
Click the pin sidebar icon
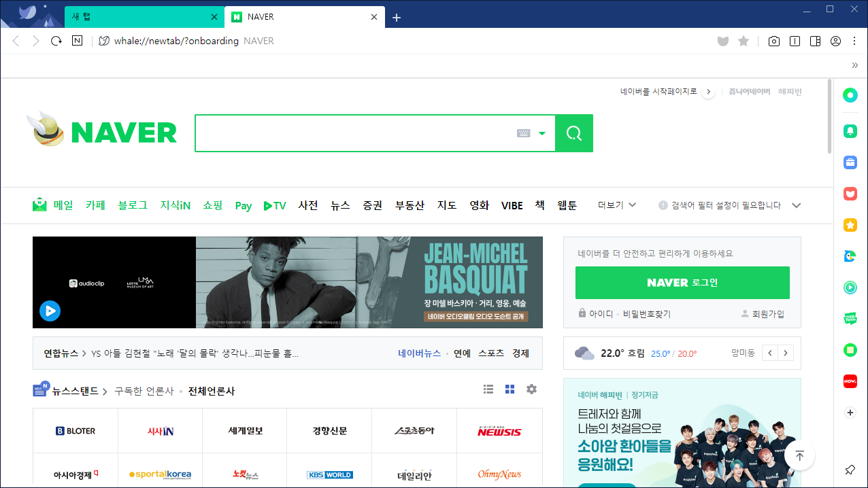pos(850,470)
